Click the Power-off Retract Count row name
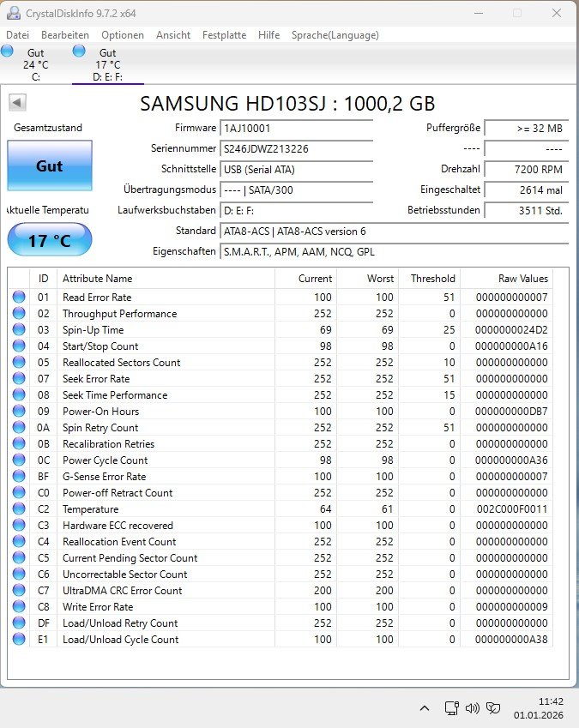The image size is (579, 728). [x=118, y=492]
